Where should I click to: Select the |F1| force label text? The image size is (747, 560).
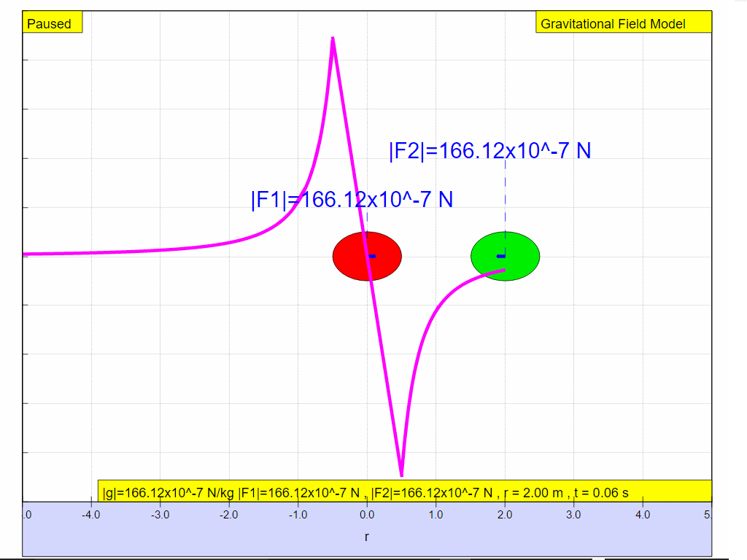click(352, 200)
